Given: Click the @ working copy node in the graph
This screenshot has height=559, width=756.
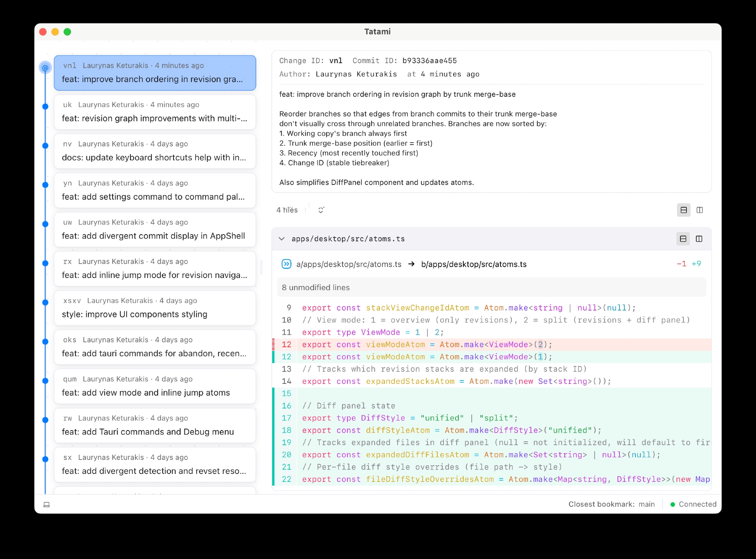Looking at the screenshot, I should [45, 68].
